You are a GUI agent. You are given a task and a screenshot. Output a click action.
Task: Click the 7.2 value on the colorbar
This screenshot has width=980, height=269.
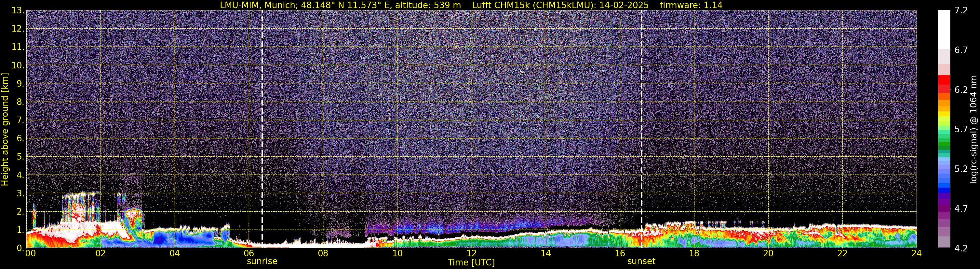pos(961,11)
